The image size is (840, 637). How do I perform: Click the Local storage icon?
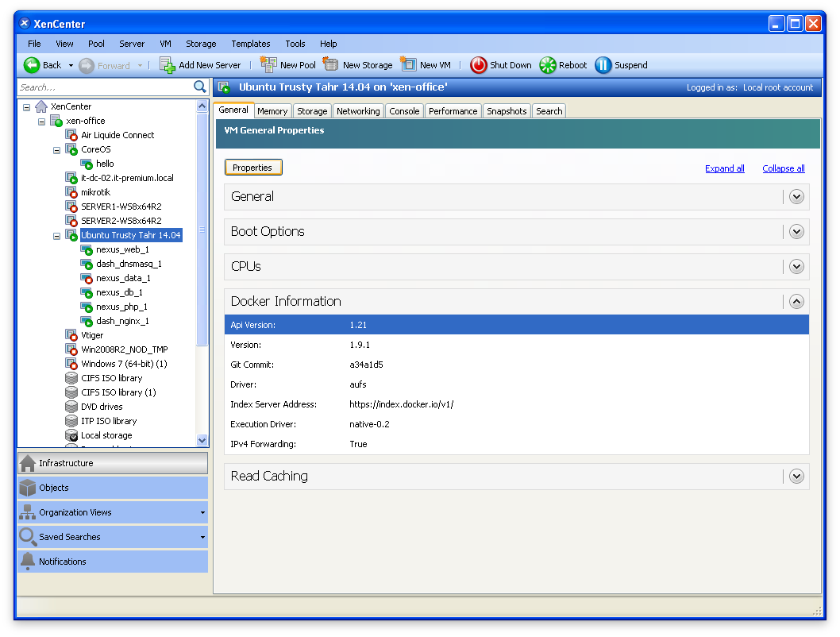[x=71, y=435]
